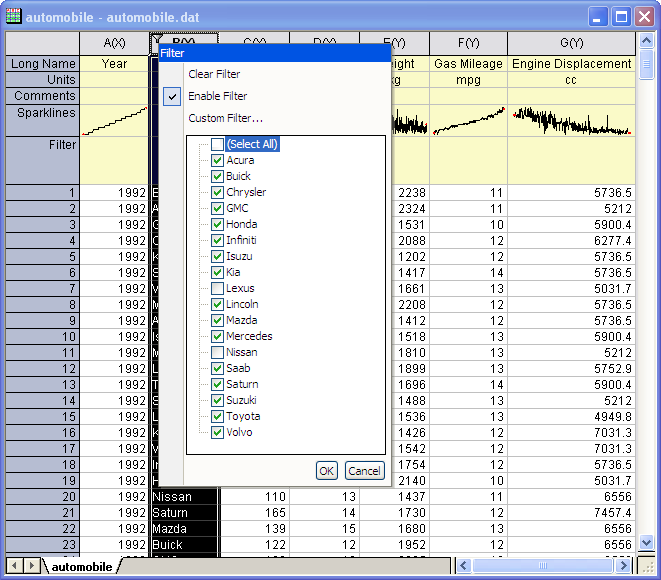Toggle the Enable Filter menu option
This screenshot has width=661, height=580.
[x=218, y=96]
